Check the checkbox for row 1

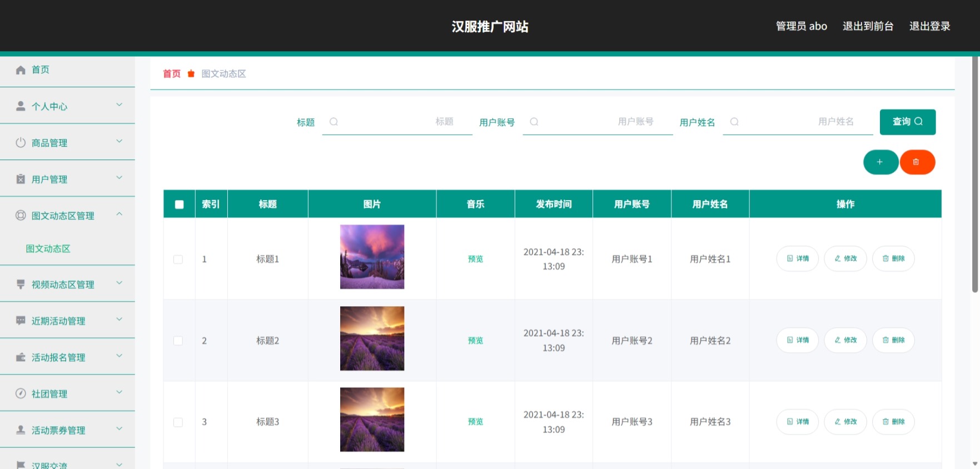click(178, 260)
